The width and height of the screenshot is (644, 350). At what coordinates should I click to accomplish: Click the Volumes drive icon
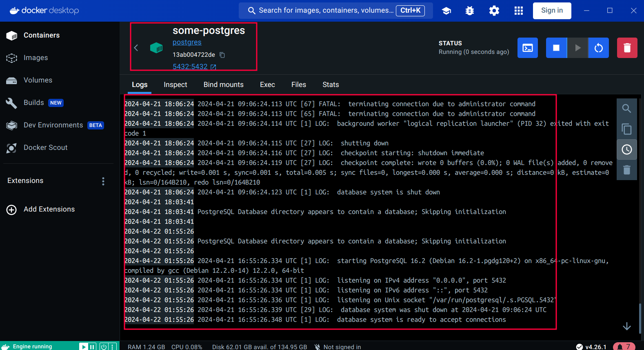[12, 80]
